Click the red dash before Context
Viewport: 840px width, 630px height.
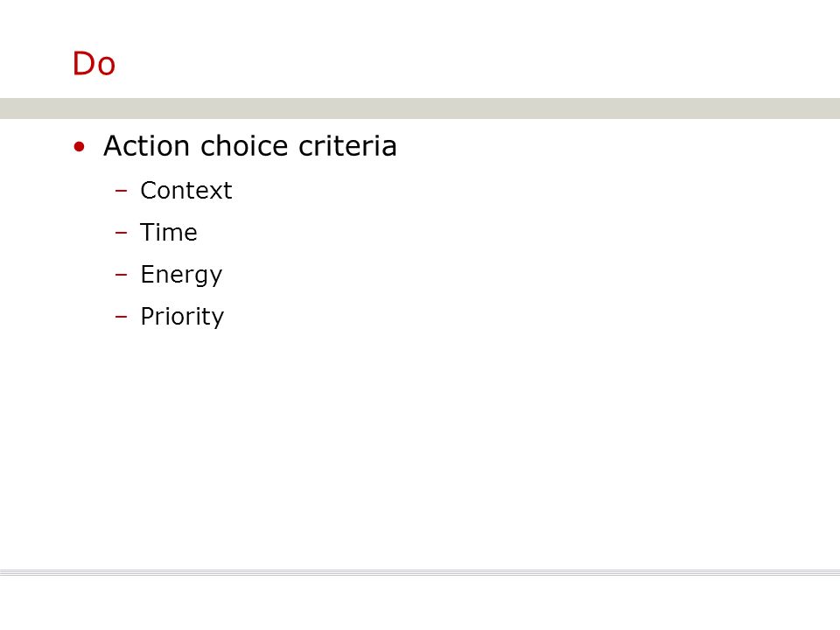[121, 190]
